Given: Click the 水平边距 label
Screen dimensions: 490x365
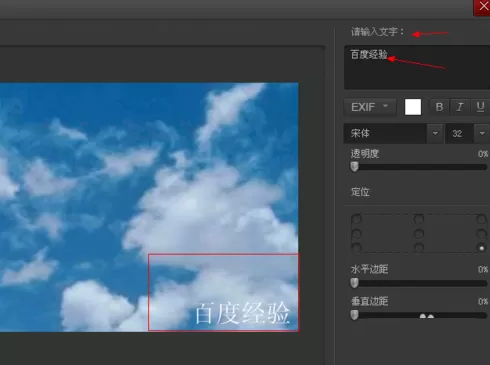Looking at the screenshot, I should click(x=369, y=269).
